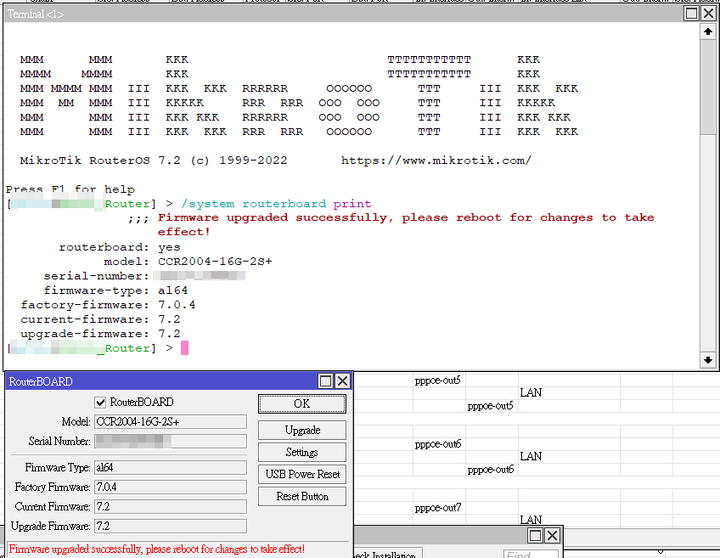Click the Upgrade Firmware field
The image size is (720, 558).
pyautogui.click(x=170, y=526)
